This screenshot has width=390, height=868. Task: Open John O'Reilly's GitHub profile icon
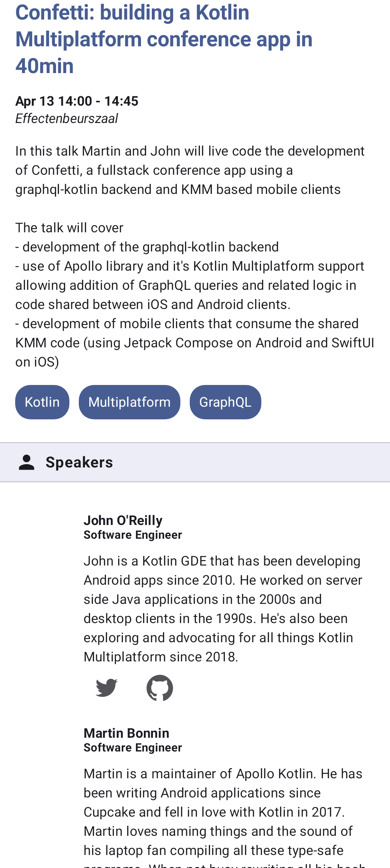click(160, 687)
